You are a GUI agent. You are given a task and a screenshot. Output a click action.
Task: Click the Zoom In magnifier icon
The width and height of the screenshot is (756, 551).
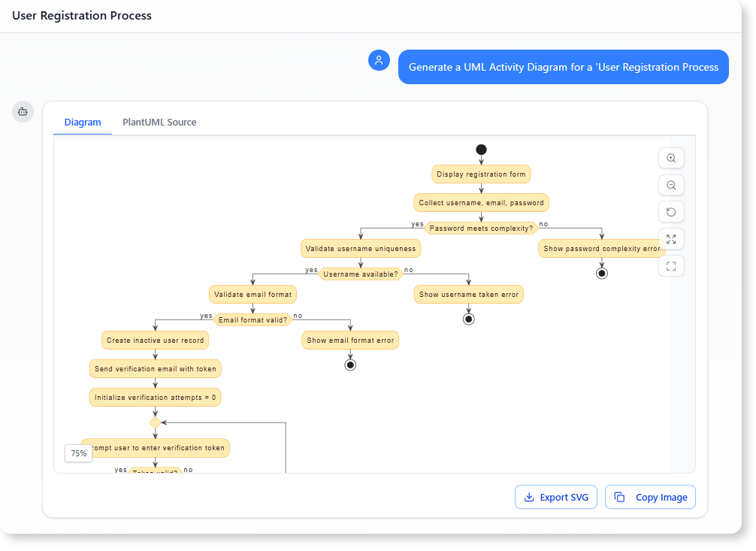pos(671,158)
